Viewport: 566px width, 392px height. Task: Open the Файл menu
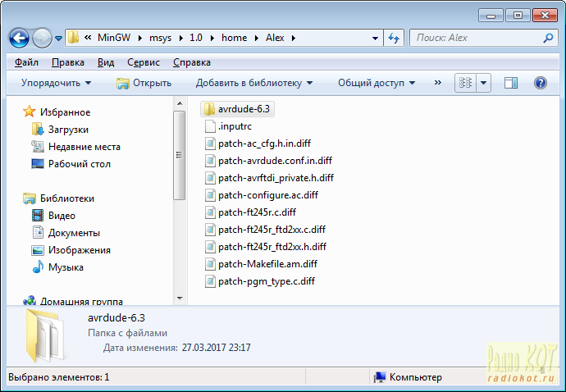click(x=26, y=62)
